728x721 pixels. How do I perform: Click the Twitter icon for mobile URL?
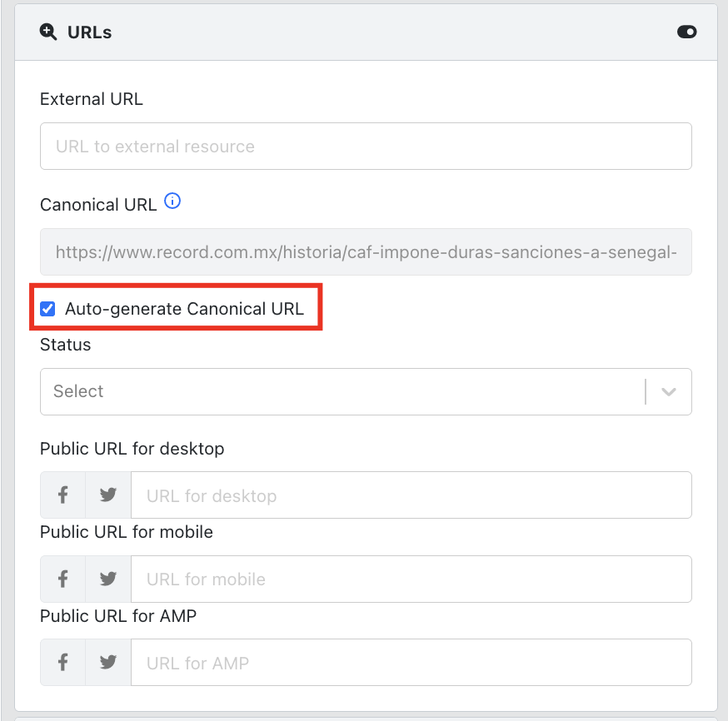[x=107, y=579]
